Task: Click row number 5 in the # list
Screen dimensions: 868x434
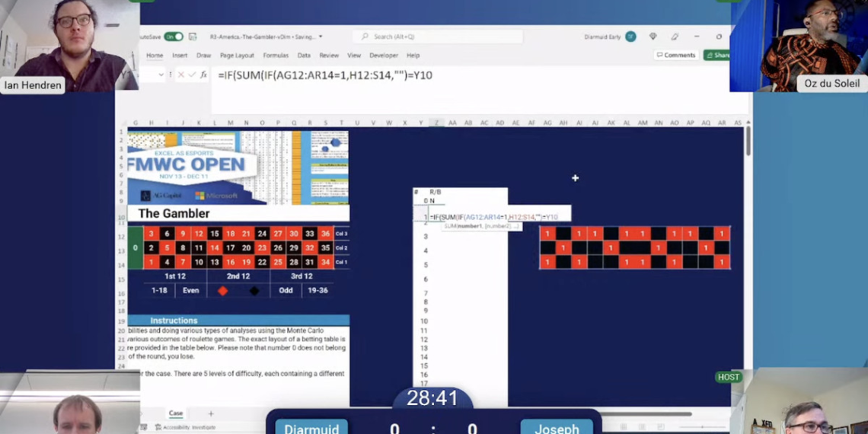Action: (x=425, y=265)
